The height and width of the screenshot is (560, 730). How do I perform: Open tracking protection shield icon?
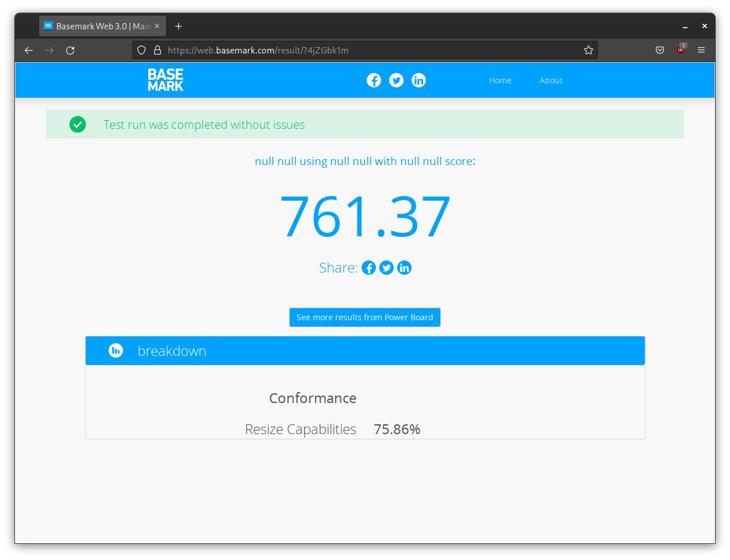click(141, 50)
